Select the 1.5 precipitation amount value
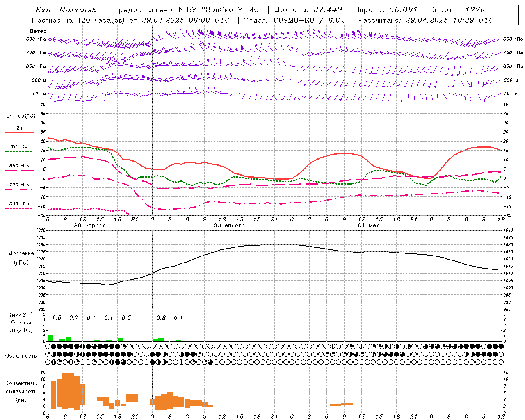Screen dimensions: 525x420 tap(57, 318)
